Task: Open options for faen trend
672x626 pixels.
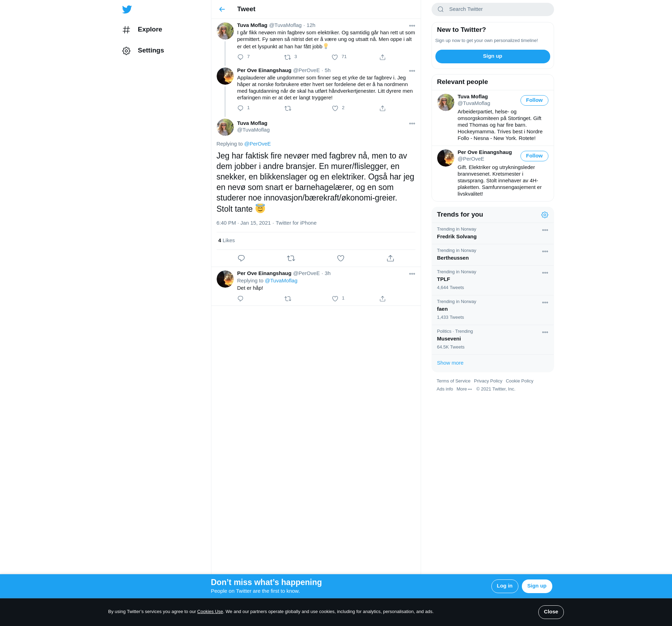Action: 545,303
